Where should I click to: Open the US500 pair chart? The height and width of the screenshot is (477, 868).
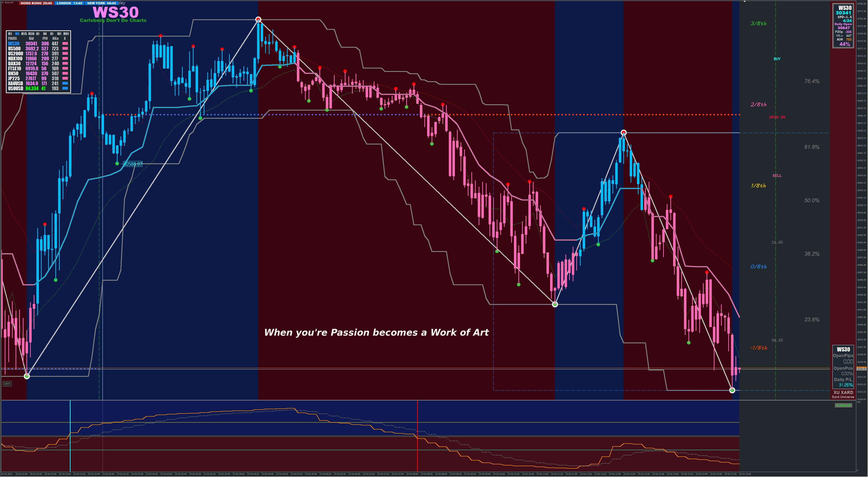click(x=14, y=49)
